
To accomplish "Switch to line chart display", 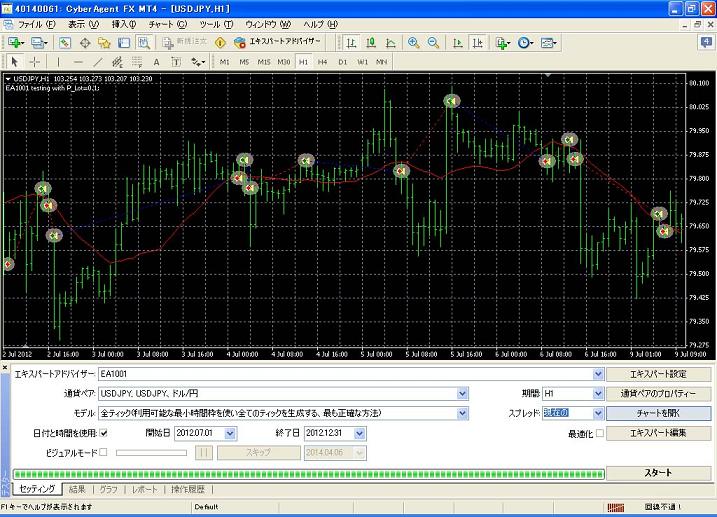I will click(x=391, y=43).
